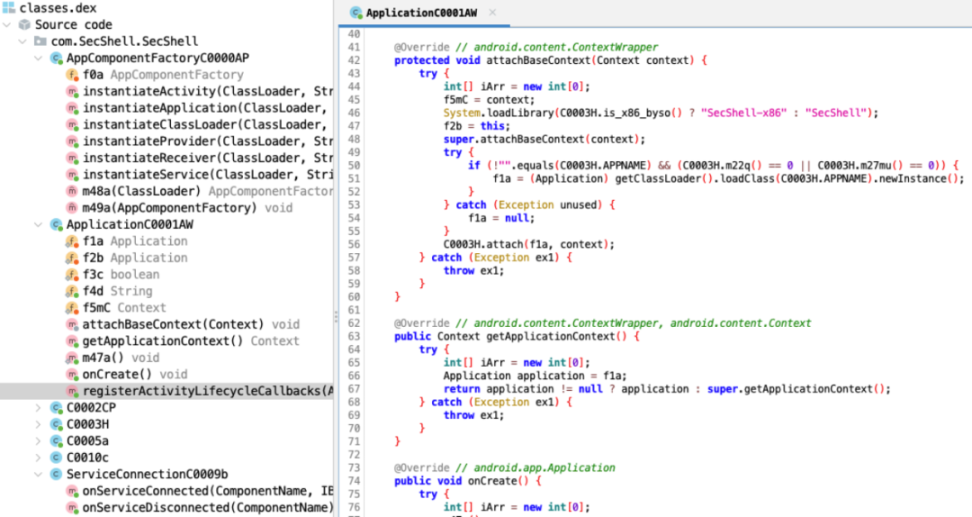
Task: Click the Source code node icon
Action: [x=24, y=25]
